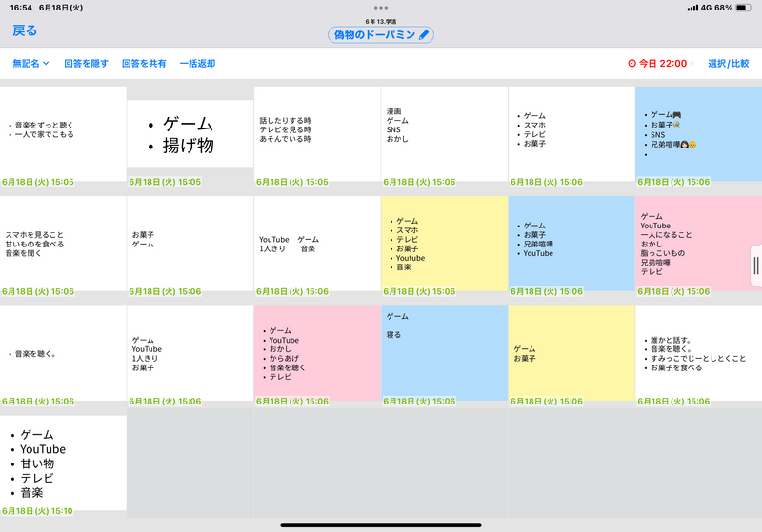Tap the cellular signal bars icon
Viewport: 762px width, 532px height.
point(692,8)
